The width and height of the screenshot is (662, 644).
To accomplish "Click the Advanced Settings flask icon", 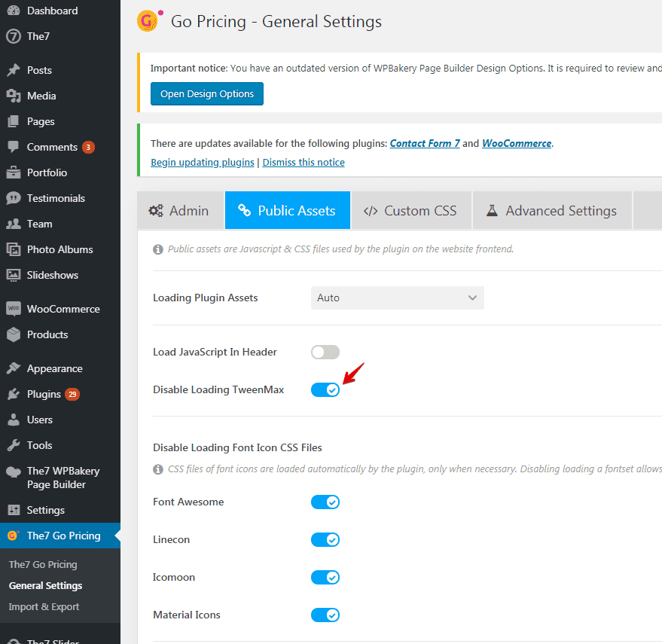I will coord(492,210).
